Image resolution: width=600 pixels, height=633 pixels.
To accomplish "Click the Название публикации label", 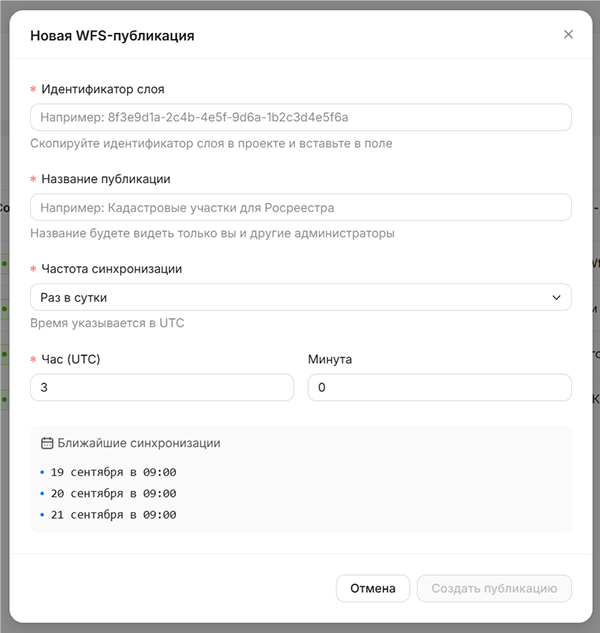I will [x=106, y=179].
